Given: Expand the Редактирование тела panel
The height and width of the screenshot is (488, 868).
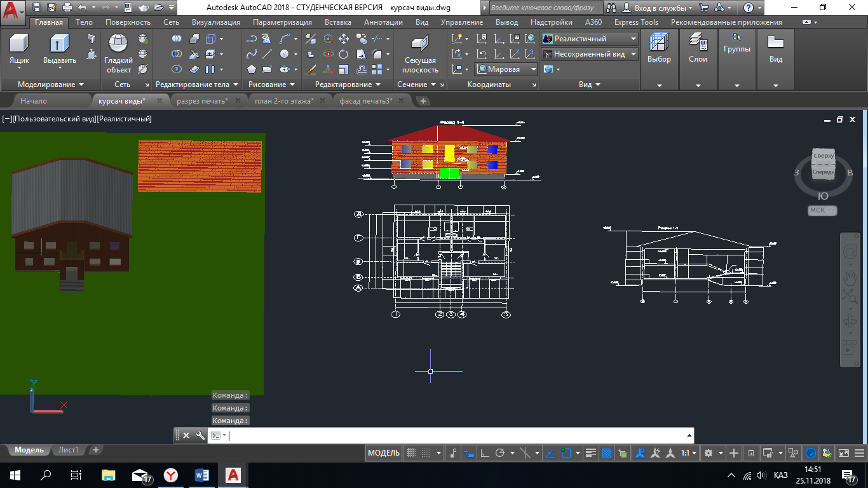Looking at the screenshot, I should [x=197, y=85].
